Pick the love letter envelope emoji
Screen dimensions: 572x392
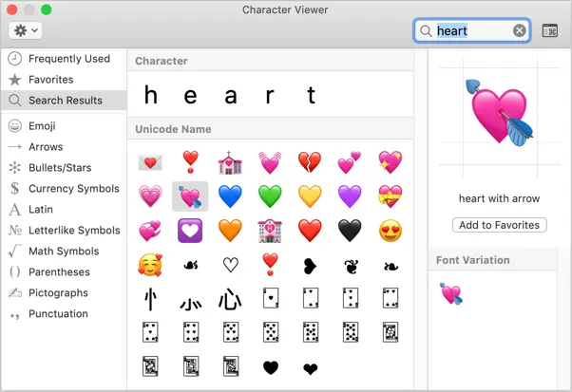(x=150, y=162)
